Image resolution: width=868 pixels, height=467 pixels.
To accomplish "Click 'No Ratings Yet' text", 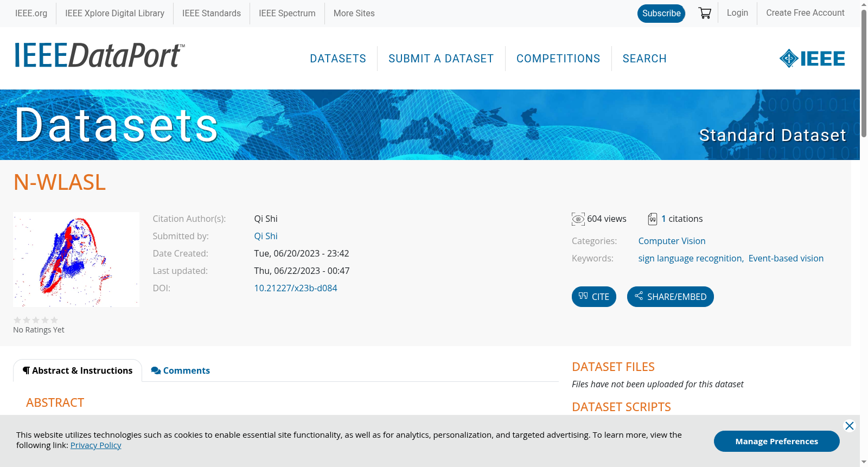I will (x=39, y=330).
